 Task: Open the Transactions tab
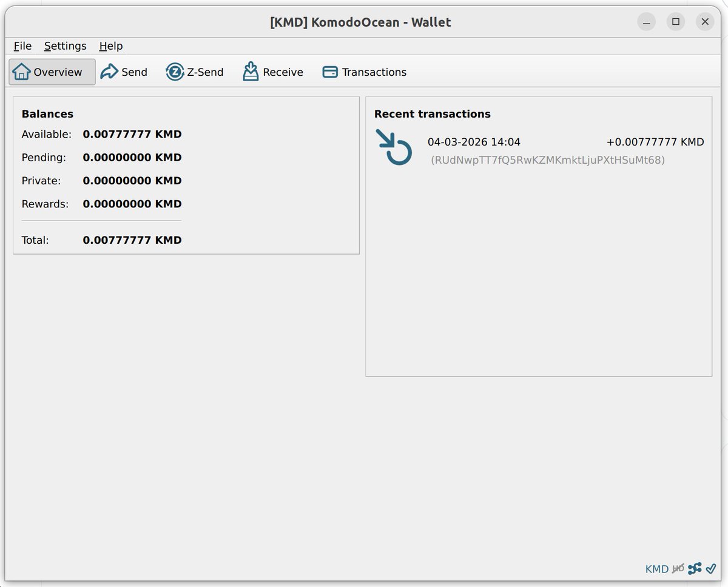364,72
